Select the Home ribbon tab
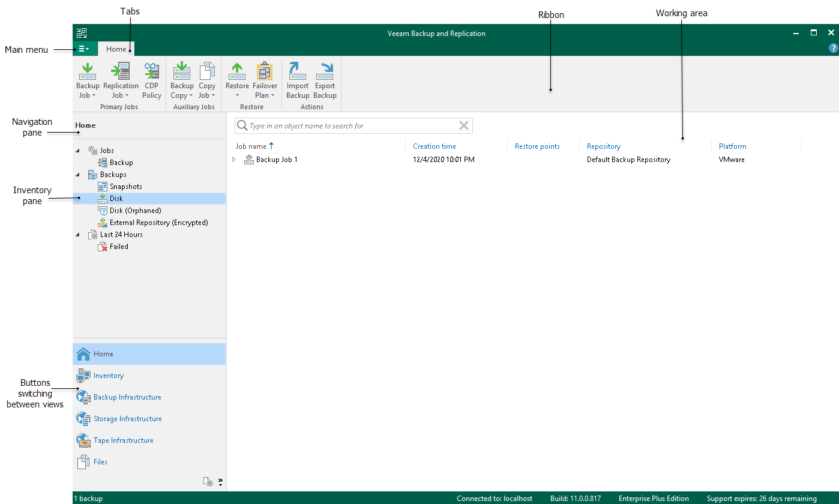The width and height of the screenshot is (839, 504). pyautogui.click(x=116, y=49)
